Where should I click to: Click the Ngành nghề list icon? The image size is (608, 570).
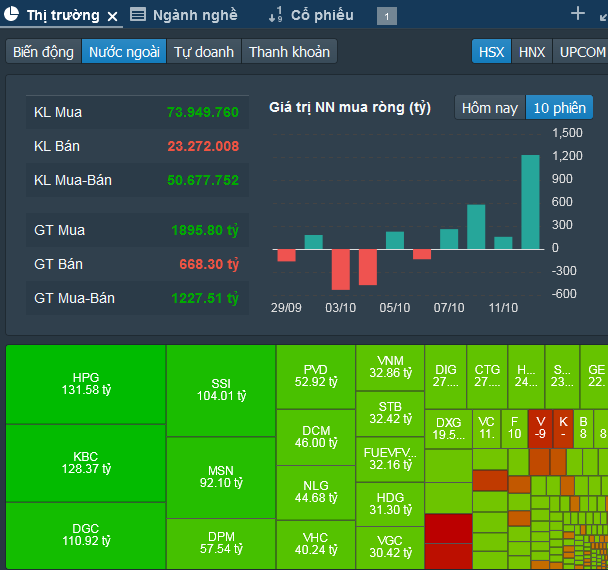138,15
